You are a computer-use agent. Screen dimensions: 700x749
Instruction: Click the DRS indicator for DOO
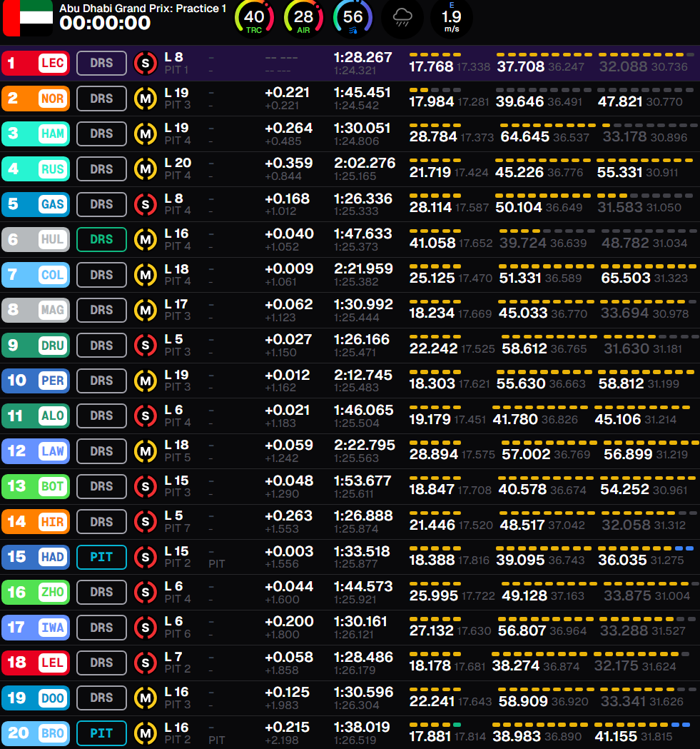[102, 698]
